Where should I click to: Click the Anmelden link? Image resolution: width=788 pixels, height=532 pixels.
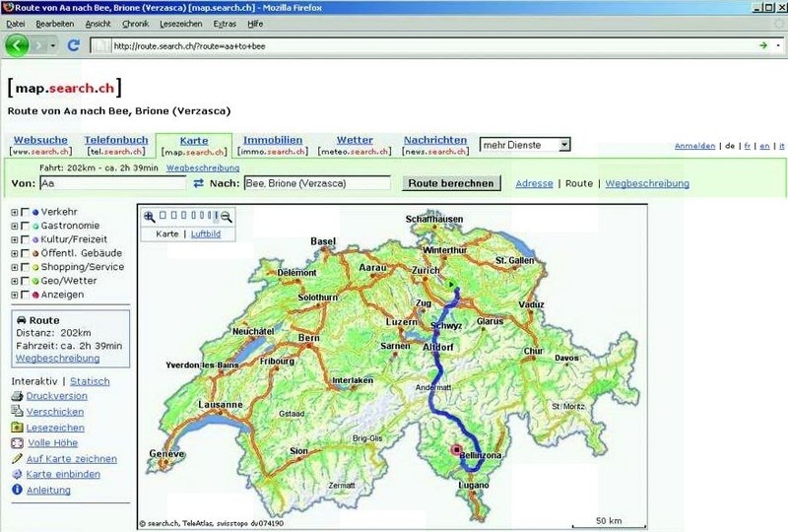click(x=694, y=146)
